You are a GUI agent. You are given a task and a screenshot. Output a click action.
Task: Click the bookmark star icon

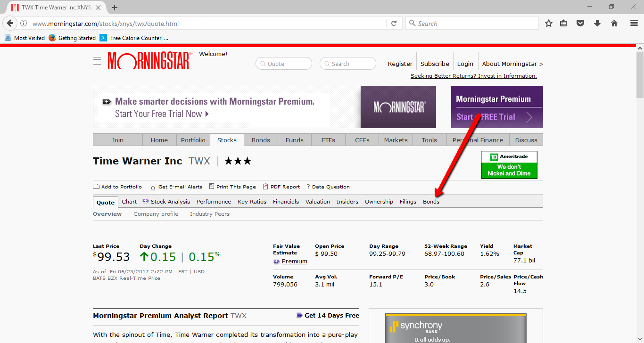(x=549, y=23)
